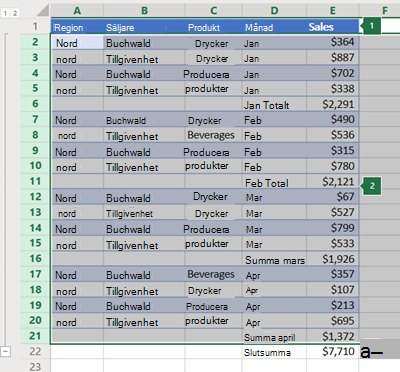Show outline level 2 detail
The image size is (400, 372).
click(x=15, y=13)
